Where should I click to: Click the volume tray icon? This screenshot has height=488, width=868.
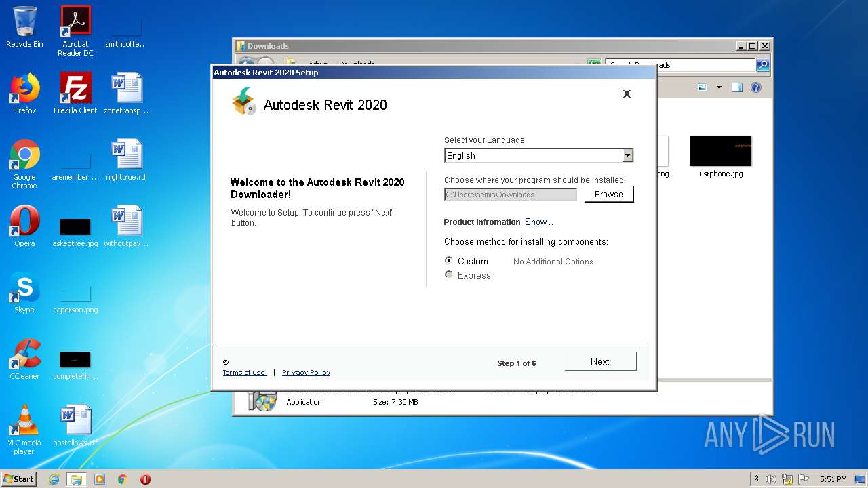pyautogui.click(x=771, y=479)
